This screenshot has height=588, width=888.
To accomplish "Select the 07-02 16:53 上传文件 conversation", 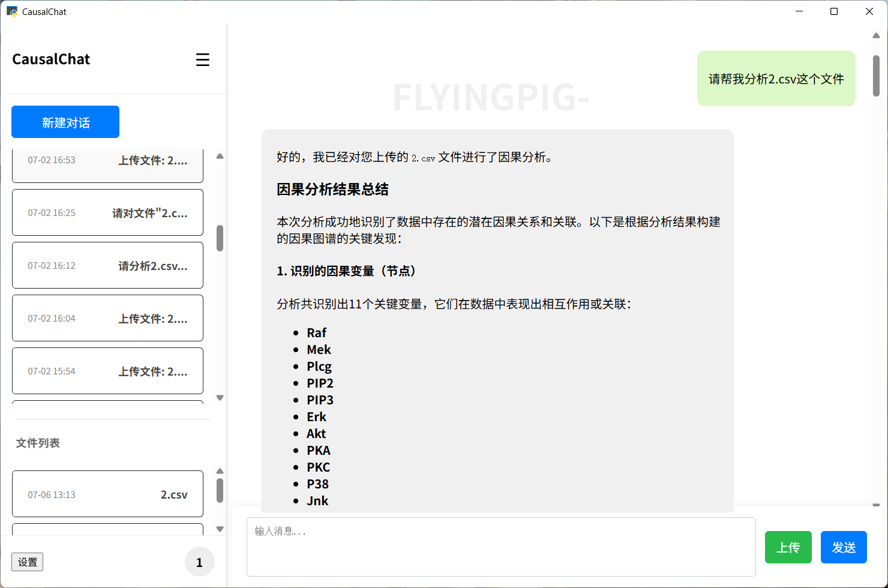I will point(107,160).
